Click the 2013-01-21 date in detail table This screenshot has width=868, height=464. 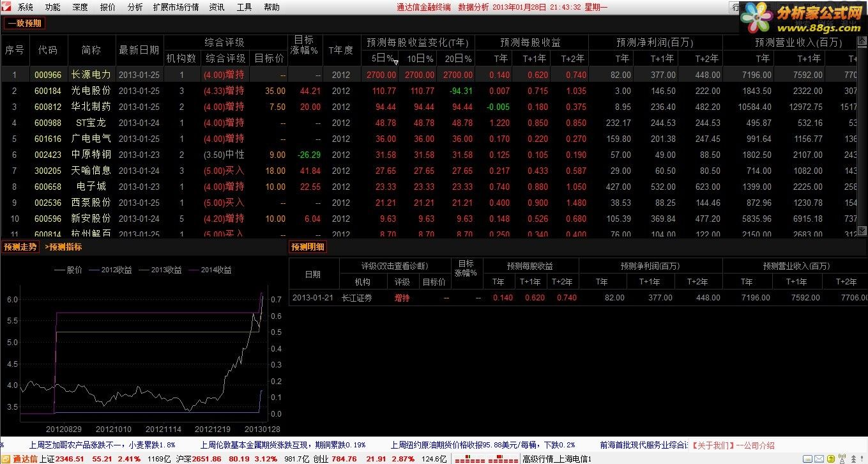coord(313,298)
